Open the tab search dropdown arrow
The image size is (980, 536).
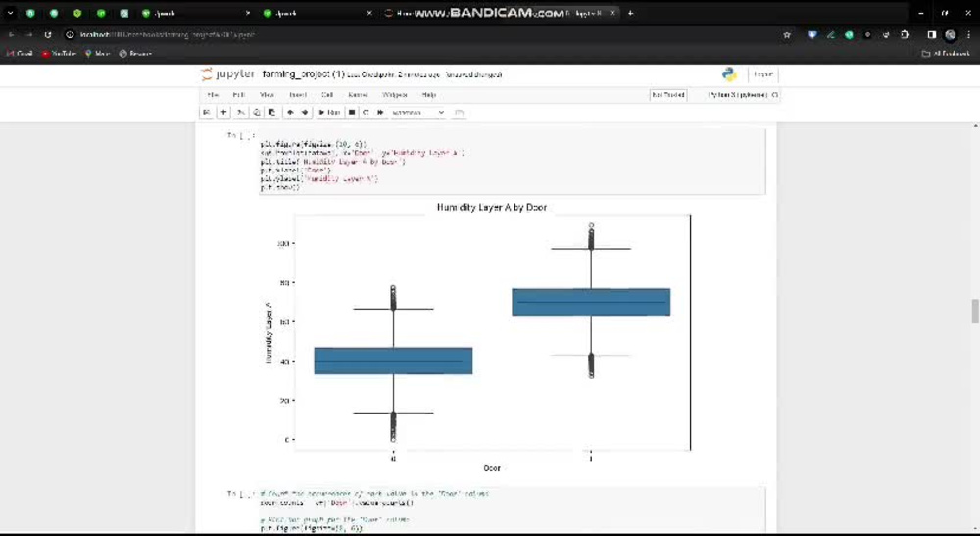tap(10, 13)
